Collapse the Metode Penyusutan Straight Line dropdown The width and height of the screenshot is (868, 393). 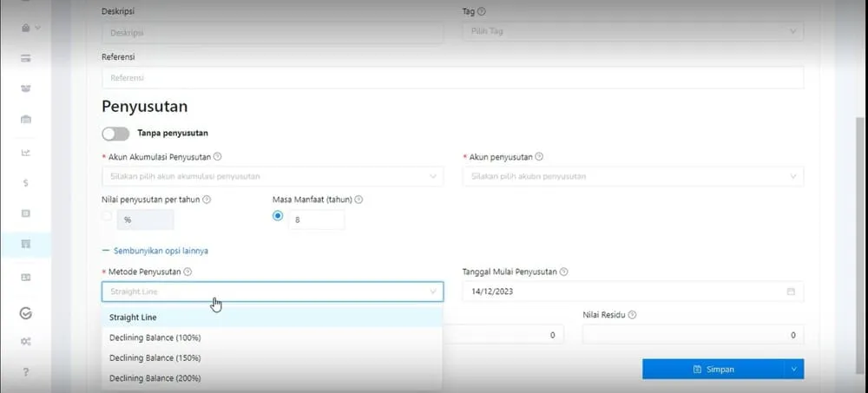click(273, 291)
